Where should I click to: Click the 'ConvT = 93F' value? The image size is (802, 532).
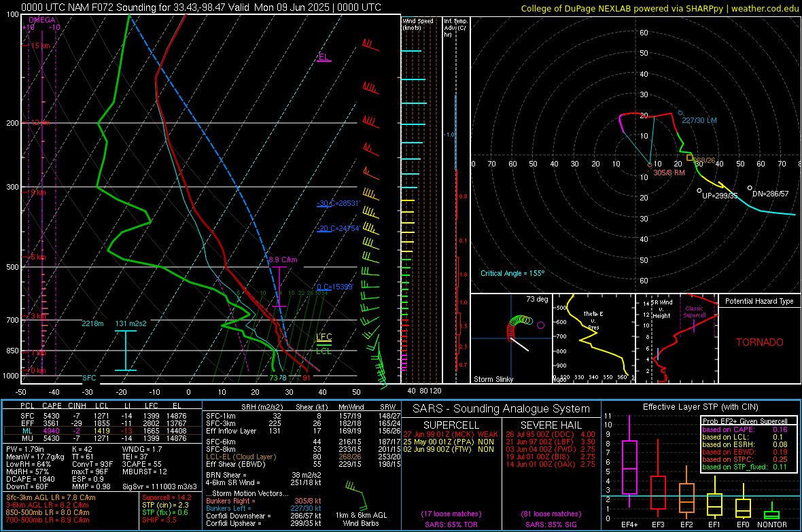92,464
